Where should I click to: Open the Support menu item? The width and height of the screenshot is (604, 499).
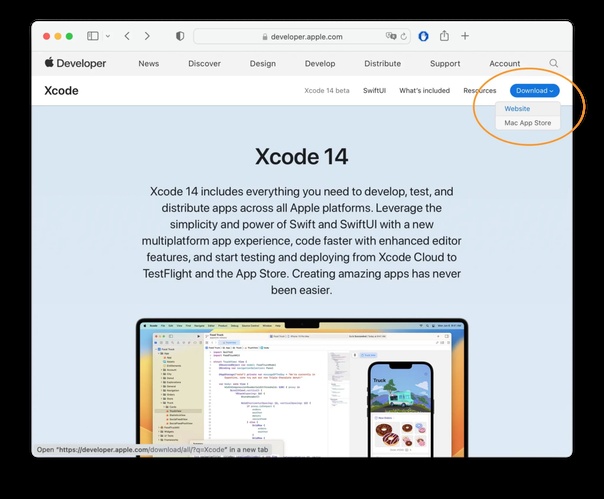coord(445,64)
